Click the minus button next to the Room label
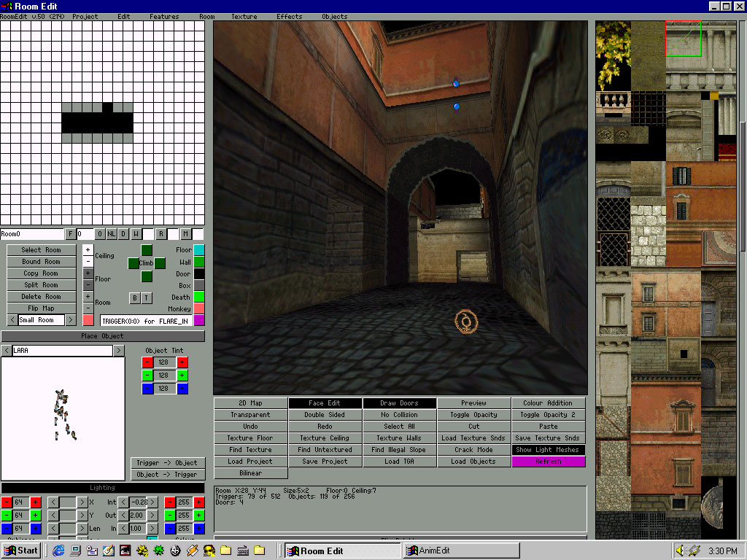Image resolution: width=747 pixels, height=560 pixels. tap(88, 308)
